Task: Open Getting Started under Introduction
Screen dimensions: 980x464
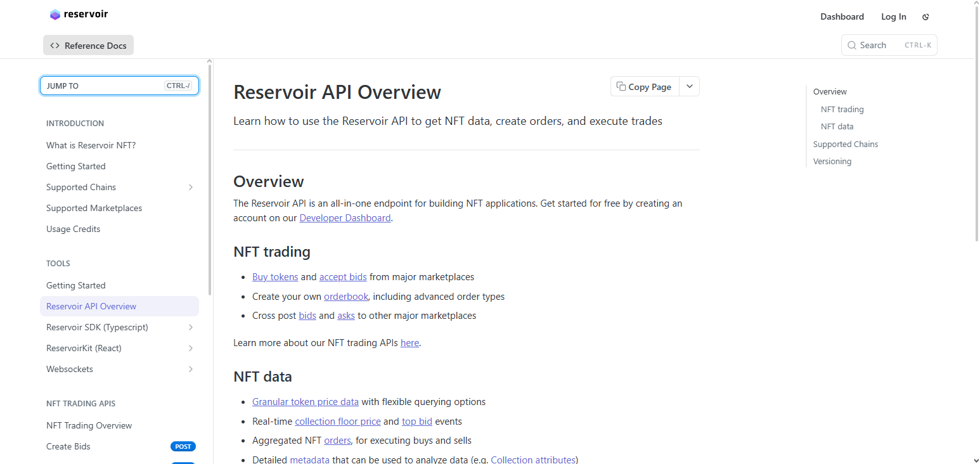Action: click(x=75, y=166)
